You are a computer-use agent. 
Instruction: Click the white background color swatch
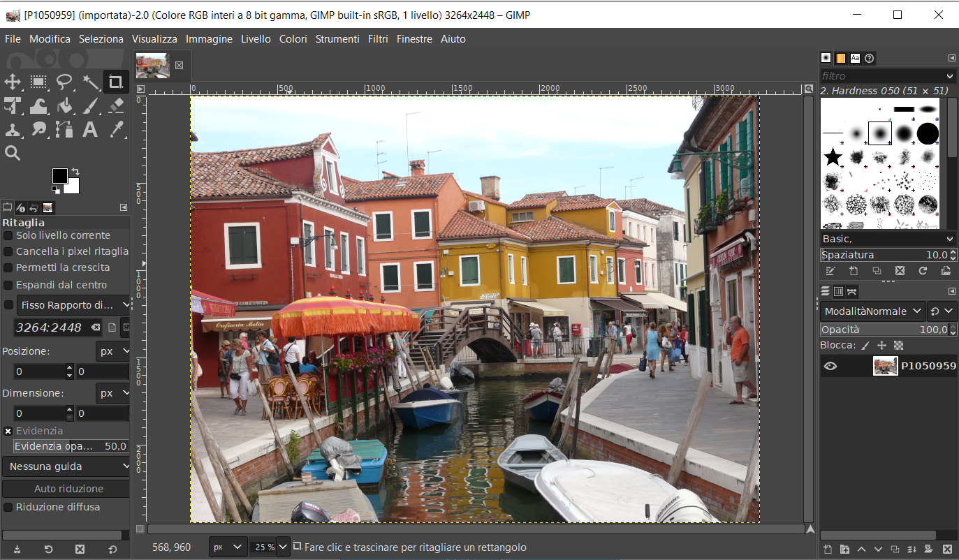point(73,186)
